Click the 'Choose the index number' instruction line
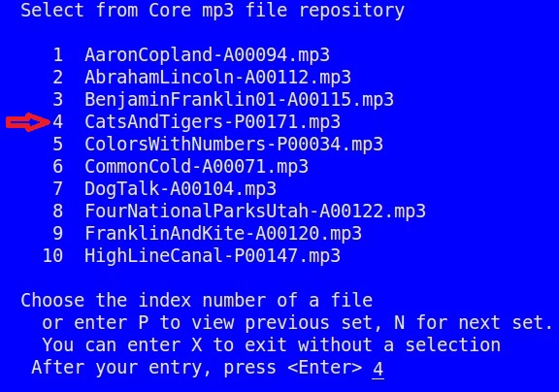Screen dimensions: 559x392 point(196,301)
